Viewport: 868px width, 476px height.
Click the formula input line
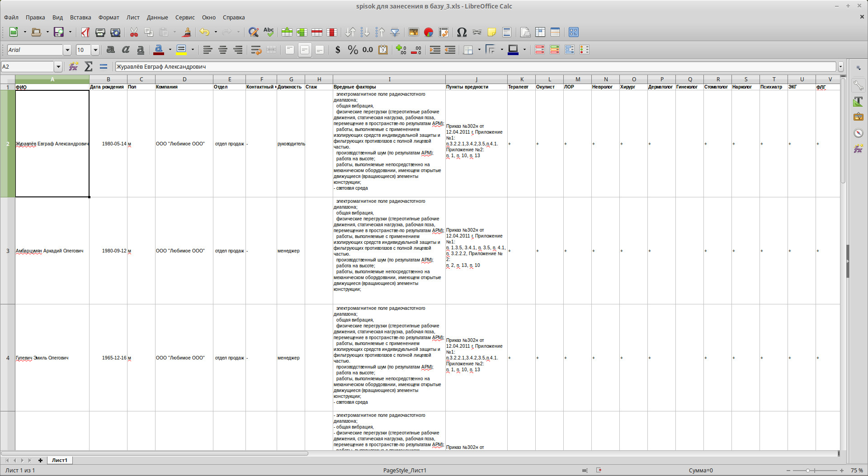pos(475,67)
